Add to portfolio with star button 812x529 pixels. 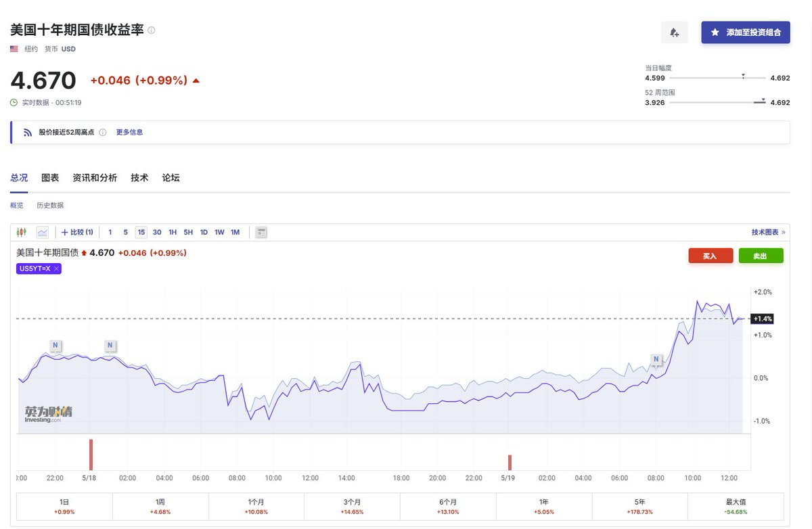[746, 32]
